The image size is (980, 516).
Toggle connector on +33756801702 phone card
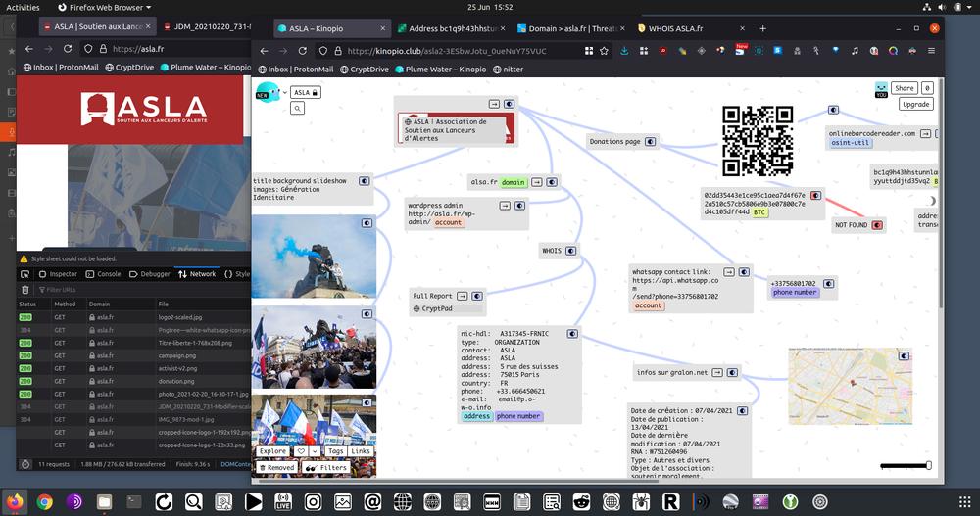click(x=828, y=284)
